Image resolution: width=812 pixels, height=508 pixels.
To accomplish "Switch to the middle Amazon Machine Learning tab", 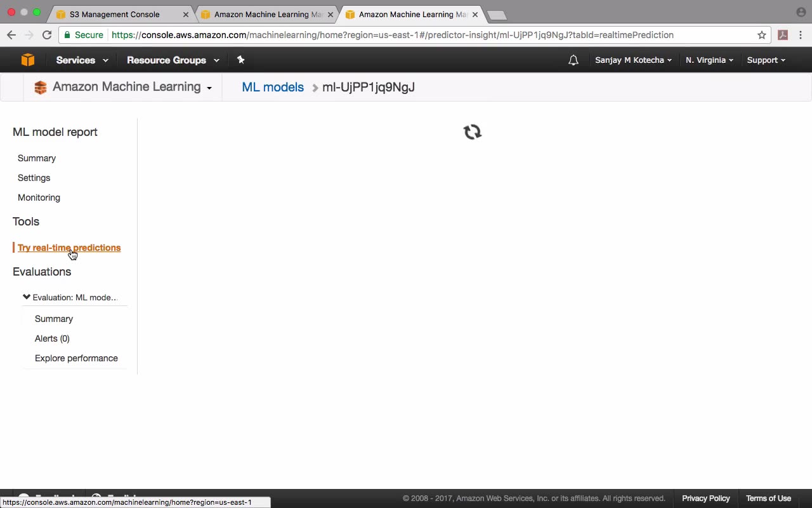I will tap(268, 14).
